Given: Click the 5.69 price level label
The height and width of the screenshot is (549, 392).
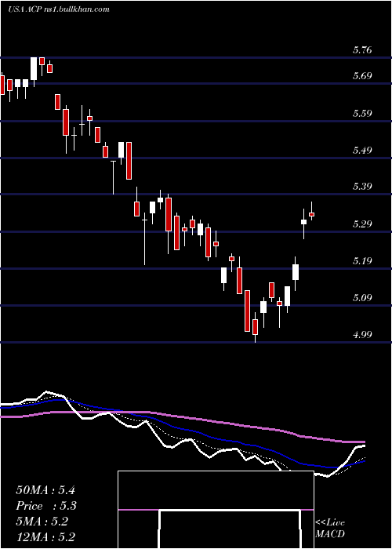Looking at the screenshot, I should (x=362, y=76).
